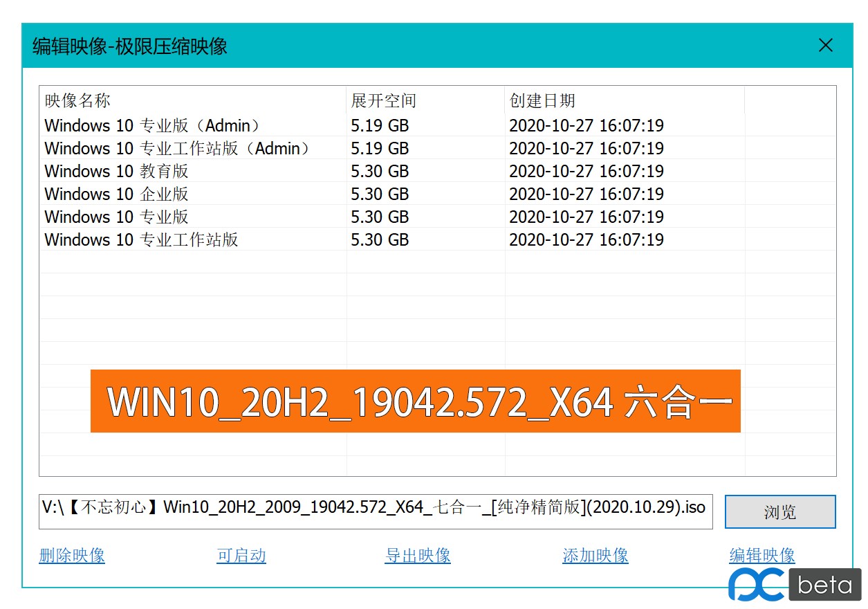This screenshot has width=868, height=609.
Task: Click the ISO file path input field
Action: point(376,511)
